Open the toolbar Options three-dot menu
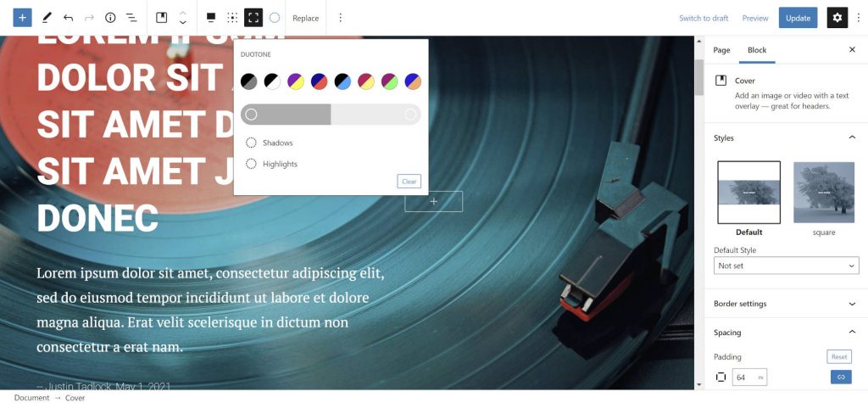The width and height of the screenshot is (868, 403). (341, 18)
